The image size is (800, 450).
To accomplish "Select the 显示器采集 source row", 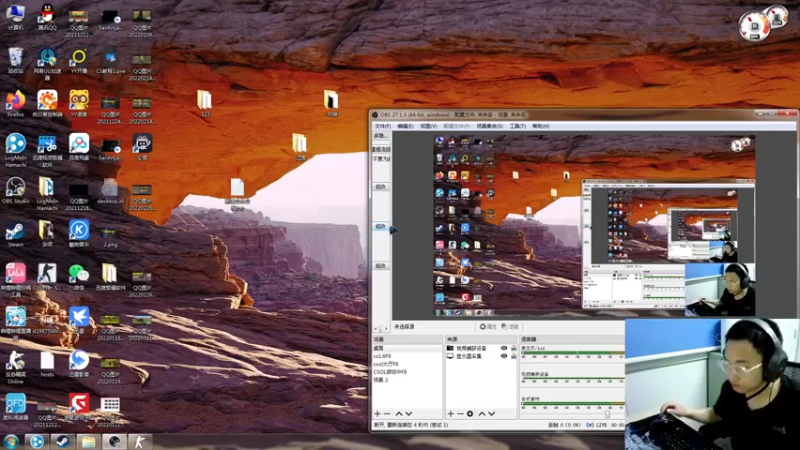I will point(482,356).
